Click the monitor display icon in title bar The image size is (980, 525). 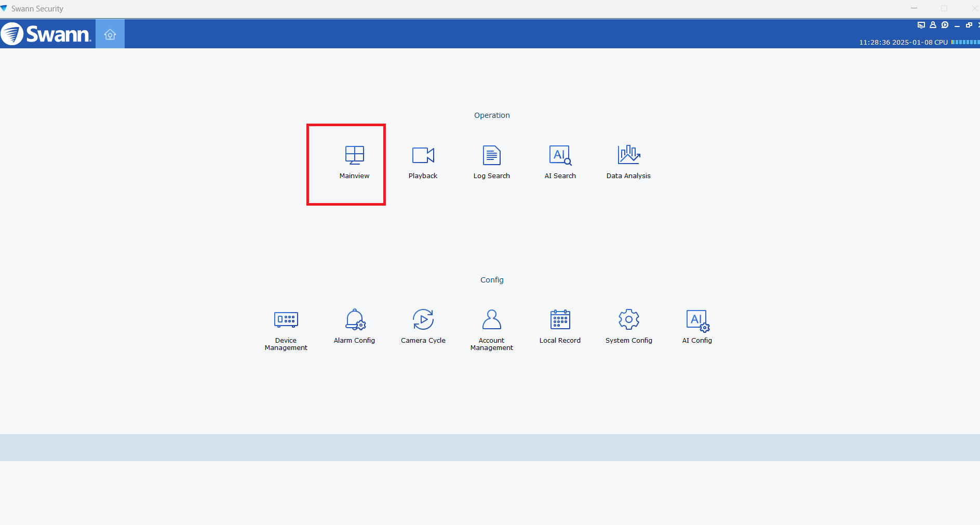click(x=921, y=24)
